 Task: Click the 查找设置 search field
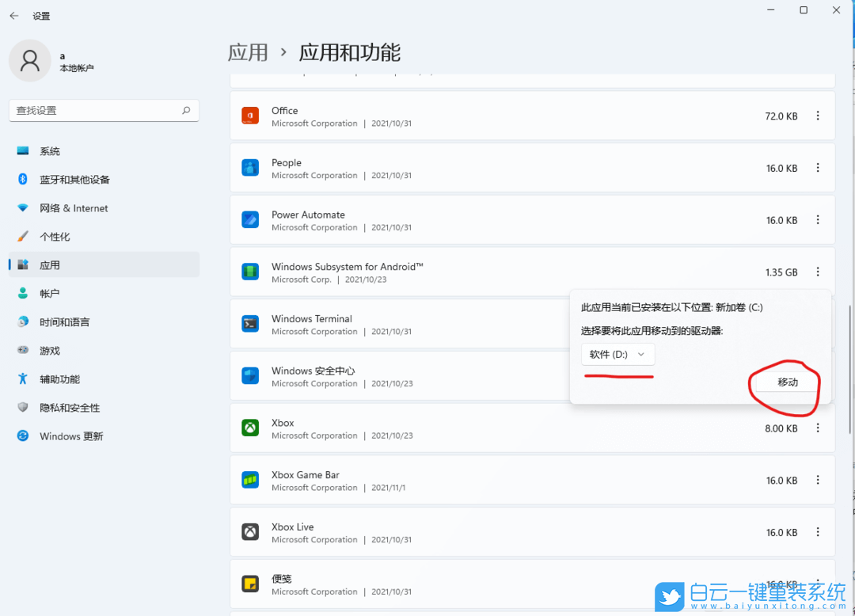[x=104, y=110]
